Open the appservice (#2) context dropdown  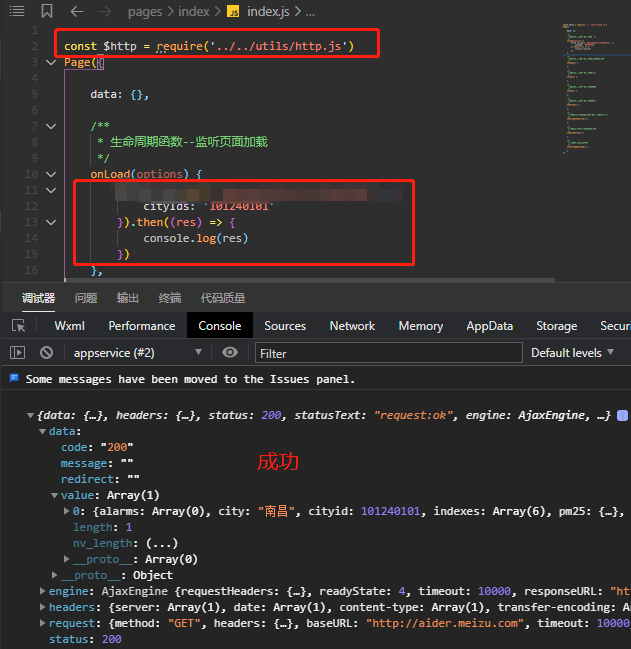138,353
